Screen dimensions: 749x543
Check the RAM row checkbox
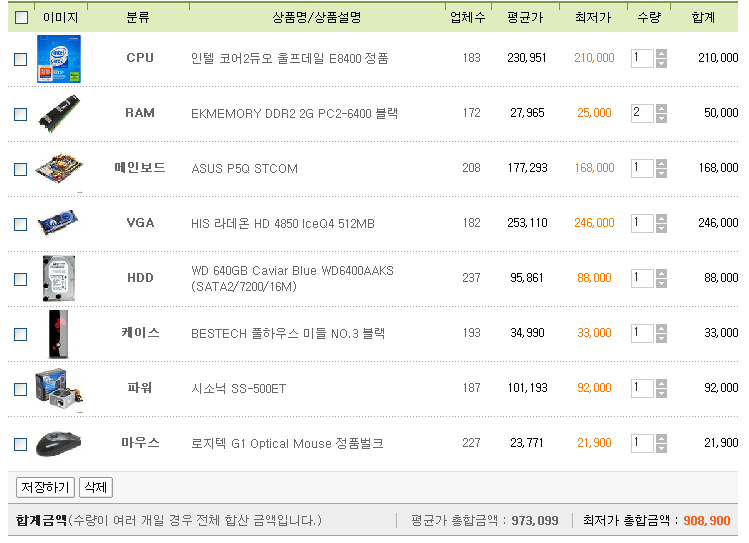(21, 115)
